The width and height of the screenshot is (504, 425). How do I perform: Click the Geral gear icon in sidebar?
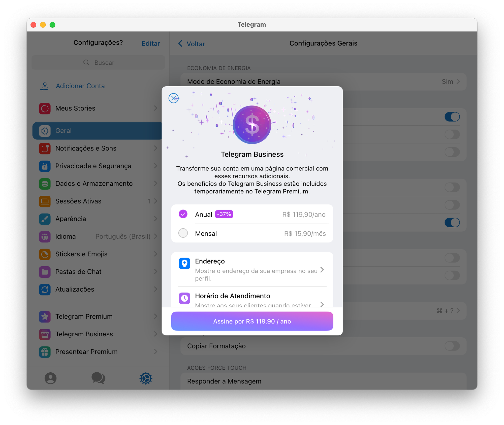45,131
